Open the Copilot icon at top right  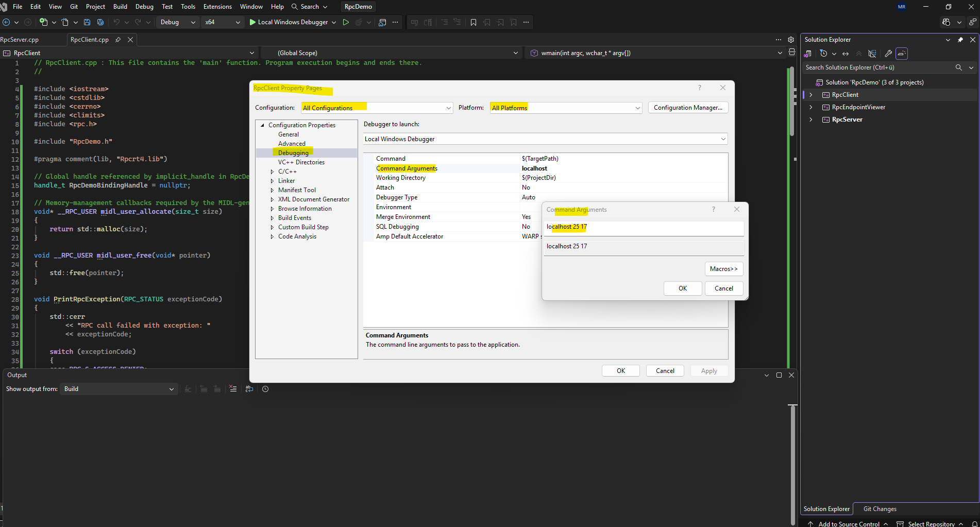coord(946,22)
